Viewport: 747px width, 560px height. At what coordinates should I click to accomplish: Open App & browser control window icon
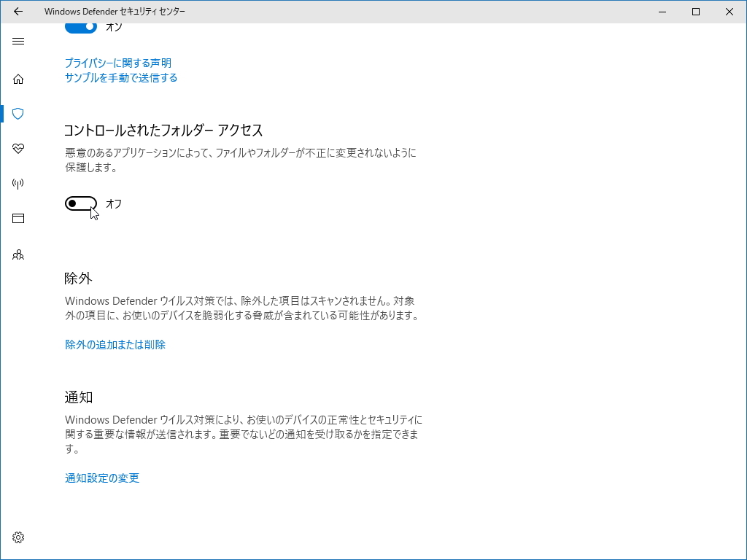(18, 219)
